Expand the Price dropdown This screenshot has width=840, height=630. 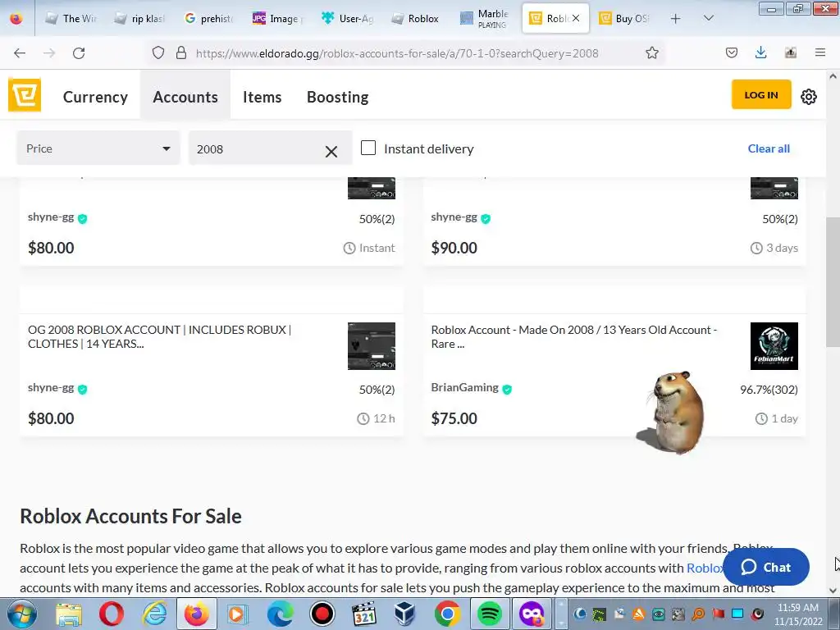[98, 148]
